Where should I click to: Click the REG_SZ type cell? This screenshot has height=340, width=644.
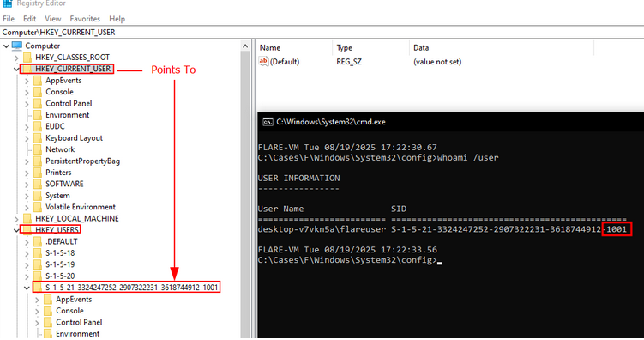click(x=349, y=62)
